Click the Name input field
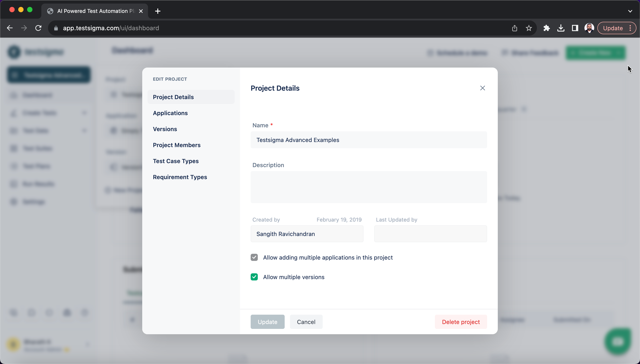 (369, 140)
